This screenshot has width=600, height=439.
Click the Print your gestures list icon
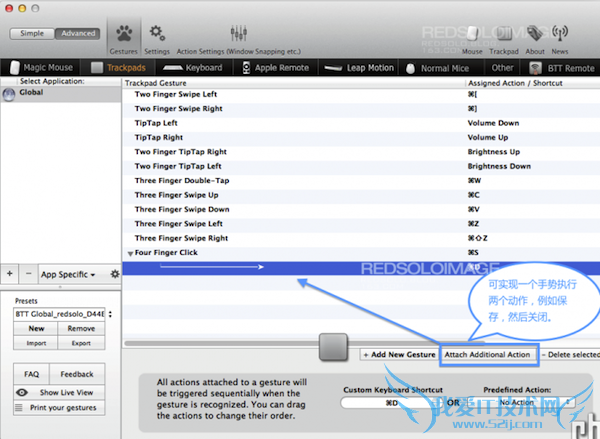pyautogui.click(x=19, y=407)
